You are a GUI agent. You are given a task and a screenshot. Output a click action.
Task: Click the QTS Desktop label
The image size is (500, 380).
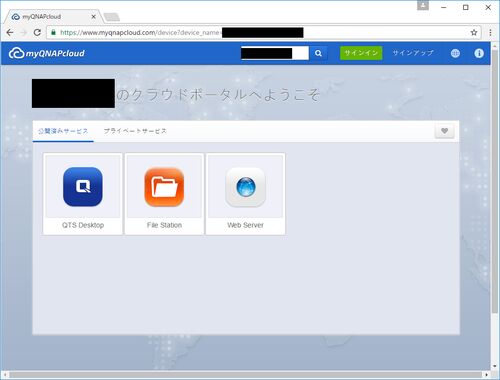[x=83, y=225]
